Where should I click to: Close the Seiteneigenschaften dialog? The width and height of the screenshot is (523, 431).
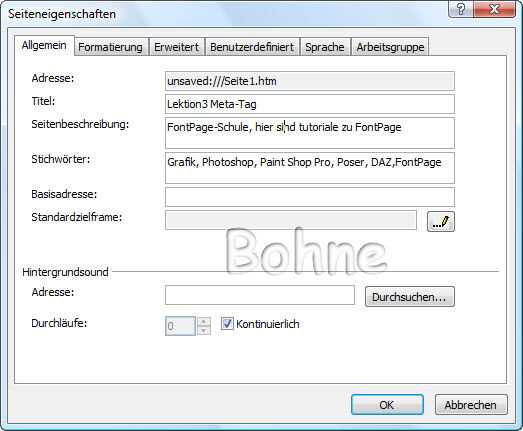coord(494,9)
